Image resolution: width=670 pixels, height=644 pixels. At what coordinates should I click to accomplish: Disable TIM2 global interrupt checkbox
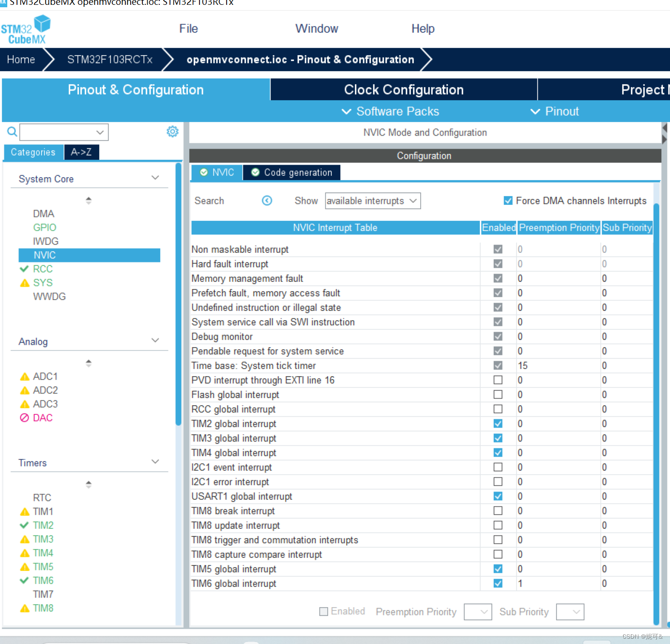pyautogui.click(x=498, y=424)
